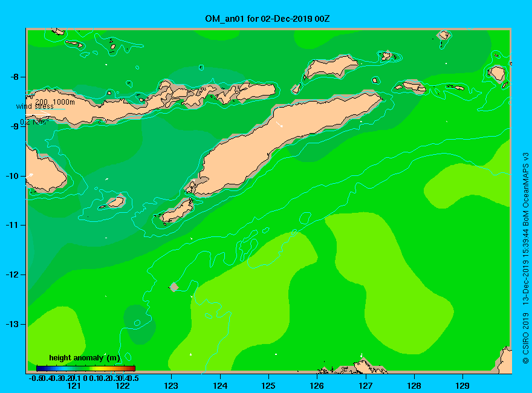Image resolution: width=532 pixels, height=393 pixels.
Task: Click latitude label -10 on the axis
Action: (12, 176)
